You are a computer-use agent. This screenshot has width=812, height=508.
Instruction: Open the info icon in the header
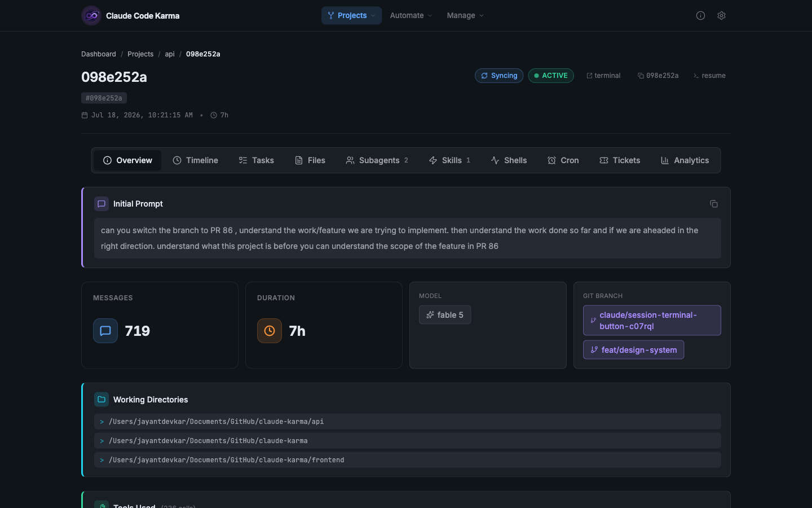pyautogui.click(x=700, y=16)
